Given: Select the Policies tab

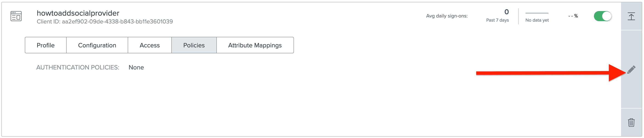Looking at the screenshot, I should [x=194, y=45].
